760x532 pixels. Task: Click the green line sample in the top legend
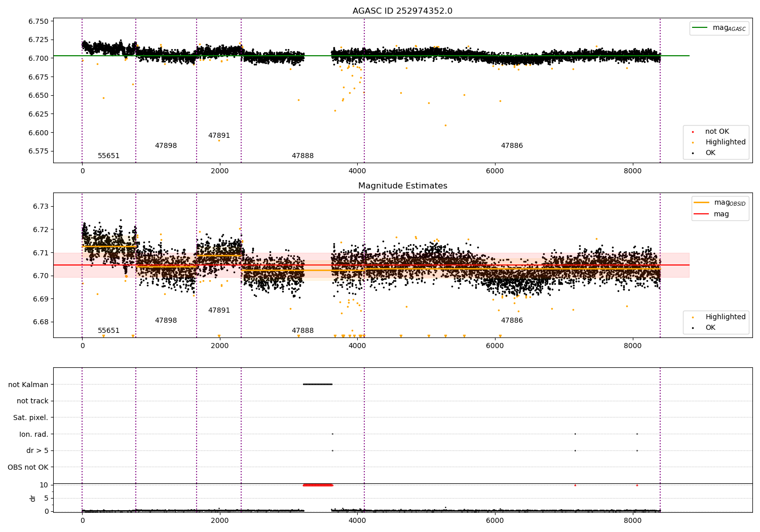[700, 28]
